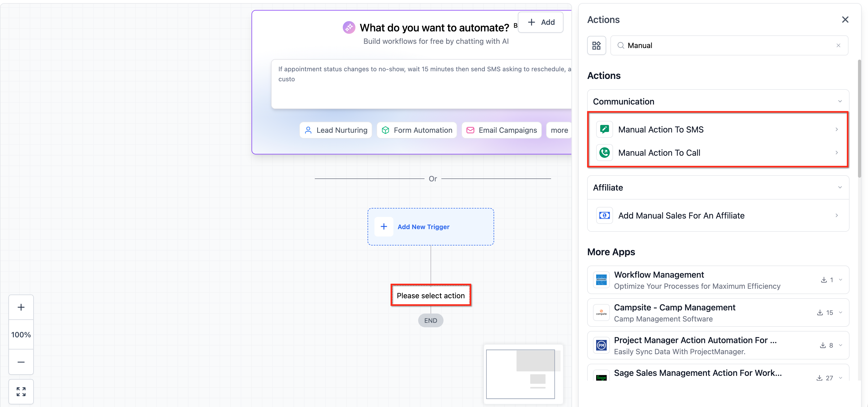Click the fit-to-screen expand icon
The image size is (868, 407).
[21, 391]
